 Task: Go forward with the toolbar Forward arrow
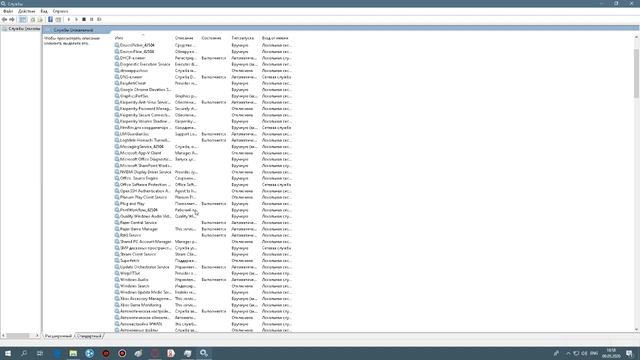pos(12,20)
